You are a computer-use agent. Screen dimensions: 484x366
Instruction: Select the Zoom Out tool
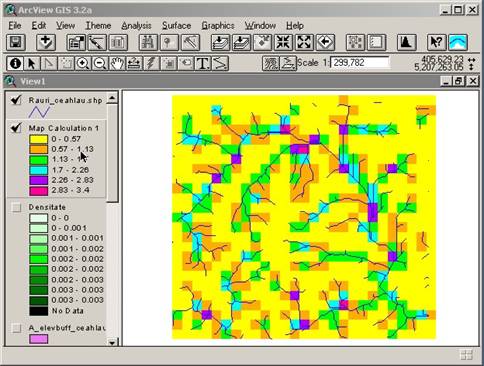tap(100, 63)
